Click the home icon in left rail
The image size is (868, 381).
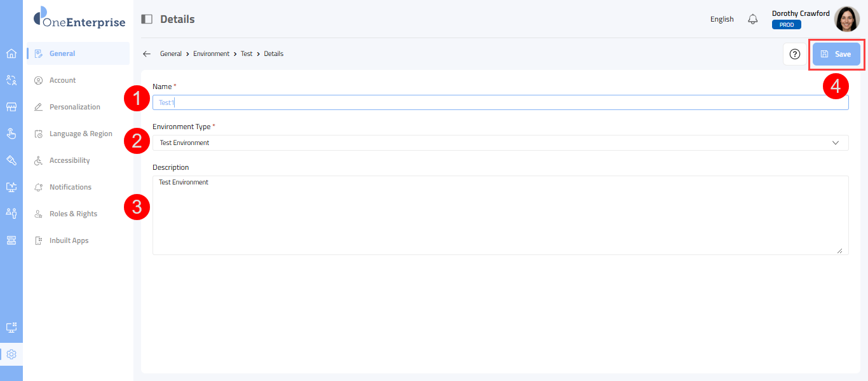(x=11, y=53)
